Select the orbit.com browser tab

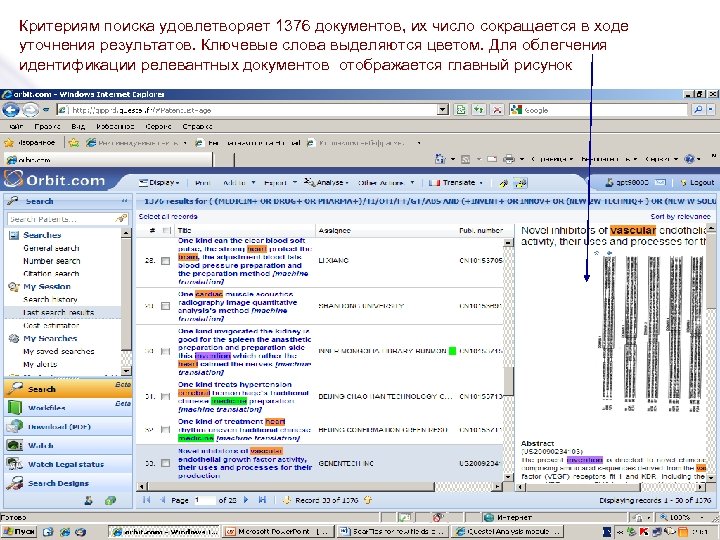(x=108, y=160)
